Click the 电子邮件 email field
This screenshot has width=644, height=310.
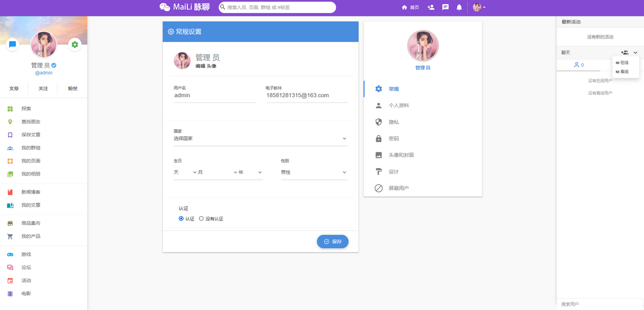click(306, 95)
